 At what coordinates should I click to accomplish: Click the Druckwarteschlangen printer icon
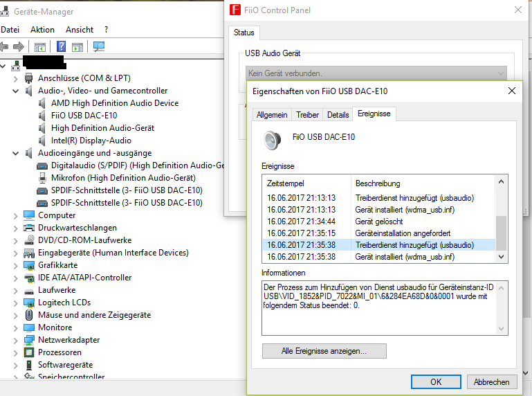point(29,228)
